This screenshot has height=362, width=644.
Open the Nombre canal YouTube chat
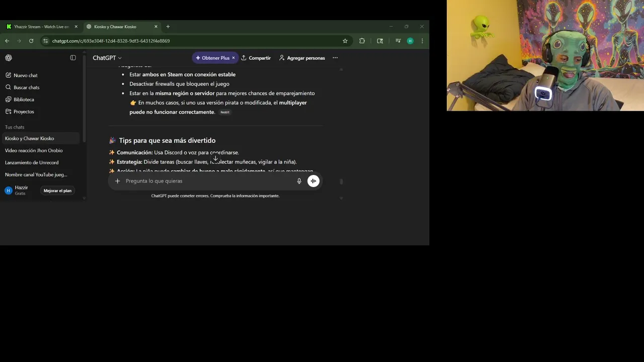click(40, 174)
